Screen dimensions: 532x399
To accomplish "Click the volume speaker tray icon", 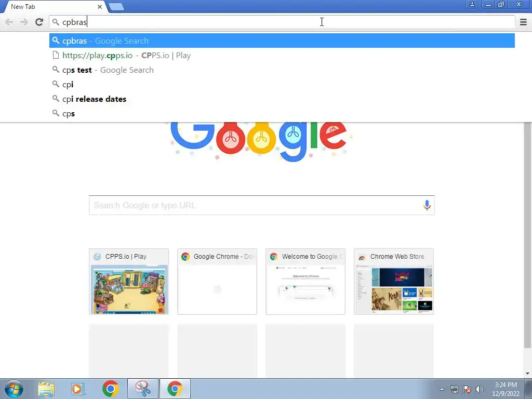I will click(x=480, y=389).
